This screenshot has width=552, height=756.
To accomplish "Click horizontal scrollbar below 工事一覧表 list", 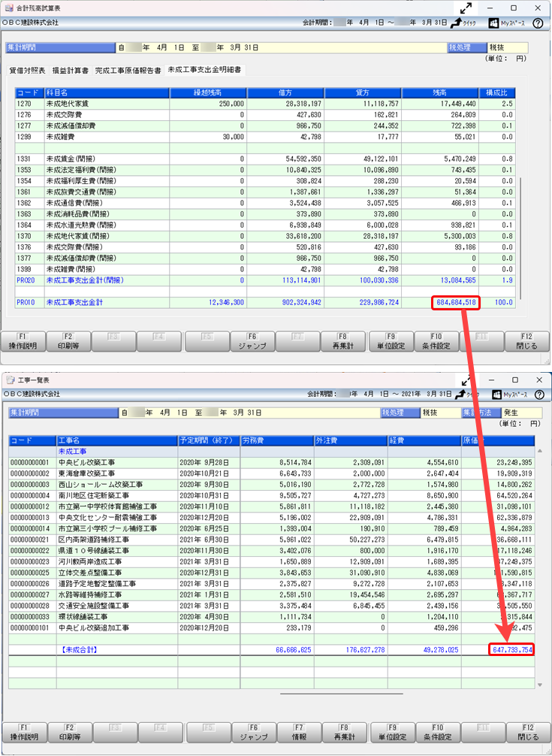I will pos(342,694).
